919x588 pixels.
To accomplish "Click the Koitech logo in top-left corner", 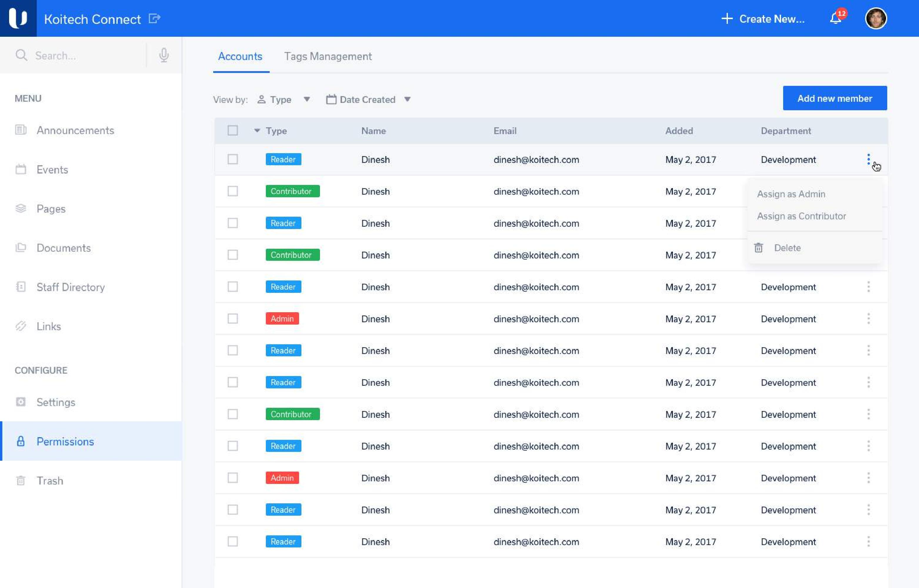I will [x=18, y=18].
